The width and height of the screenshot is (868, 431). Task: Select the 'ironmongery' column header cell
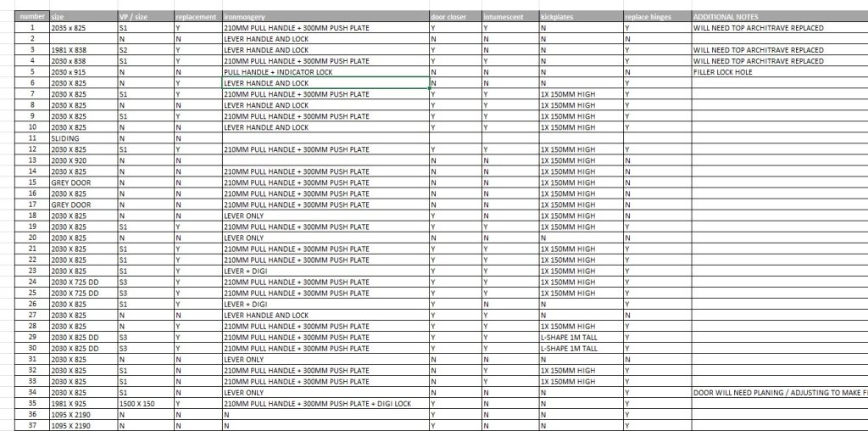click(325, 17)
